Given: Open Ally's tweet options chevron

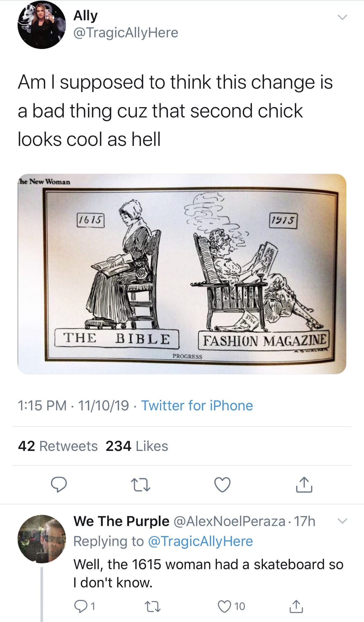Looking at the screenshot, I should click(342, 18).
